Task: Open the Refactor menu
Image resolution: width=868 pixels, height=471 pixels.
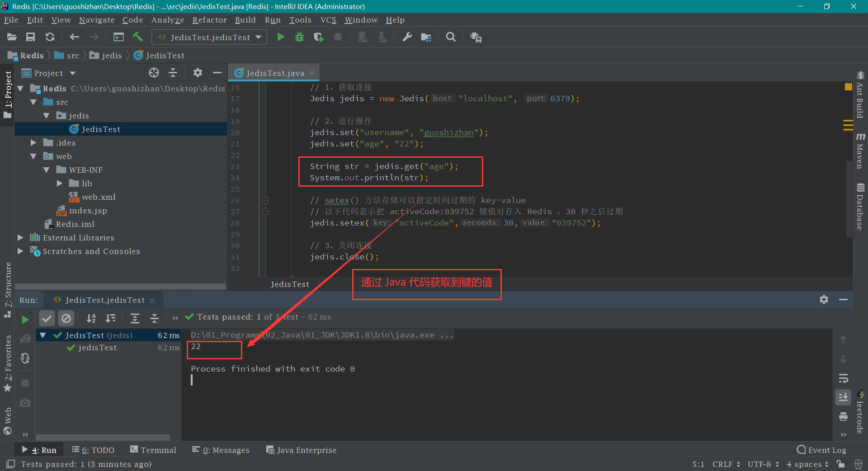Action: (x=209, y=20)
